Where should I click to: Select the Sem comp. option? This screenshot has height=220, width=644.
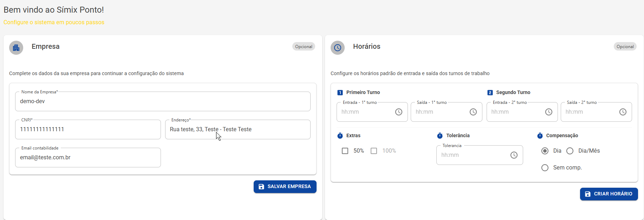(545, 168)
